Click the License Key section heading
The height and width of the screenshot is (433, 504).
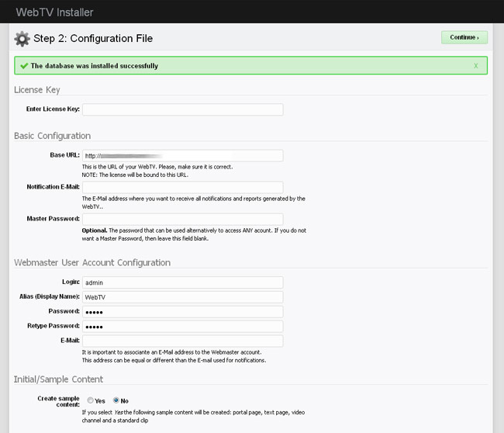pos(37,90)
